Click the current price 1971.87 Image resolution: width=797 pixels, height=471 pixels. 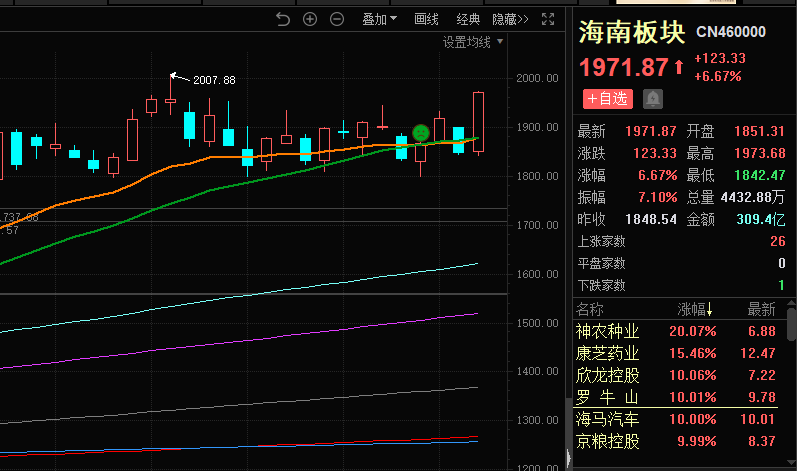pyautogui.click(x=624, y=67)
